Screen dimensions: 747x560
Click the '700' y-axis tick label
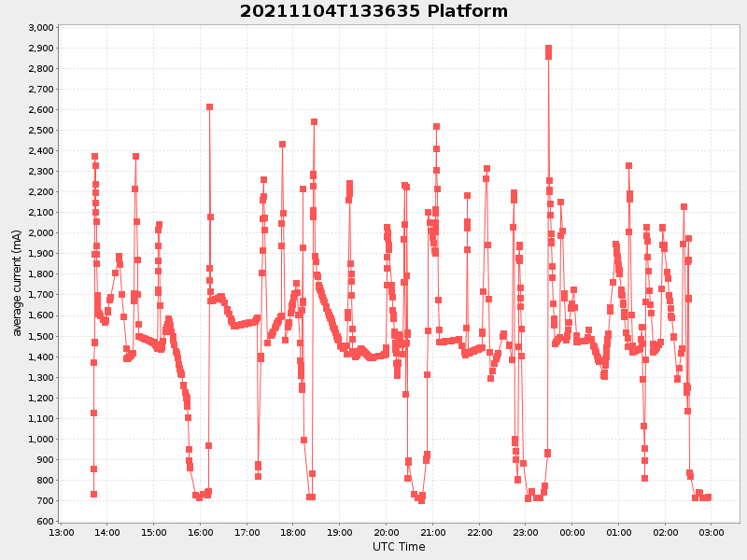[x=45, y=501]
